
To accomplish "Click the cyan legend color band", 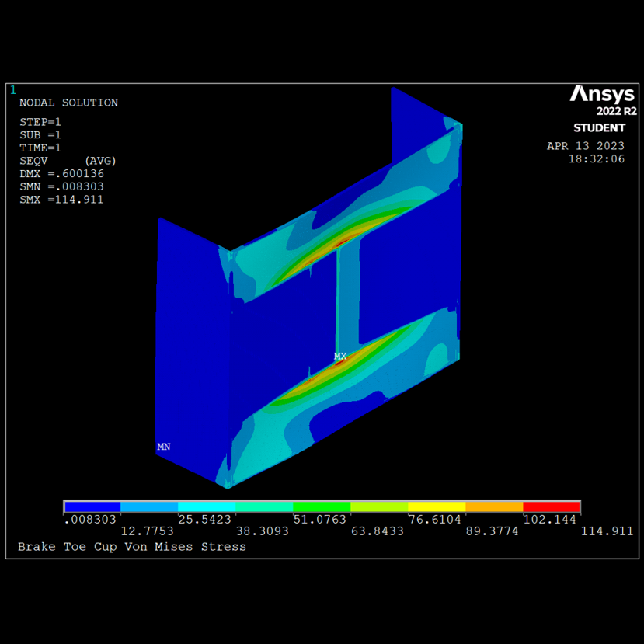I will coord(207,506).
